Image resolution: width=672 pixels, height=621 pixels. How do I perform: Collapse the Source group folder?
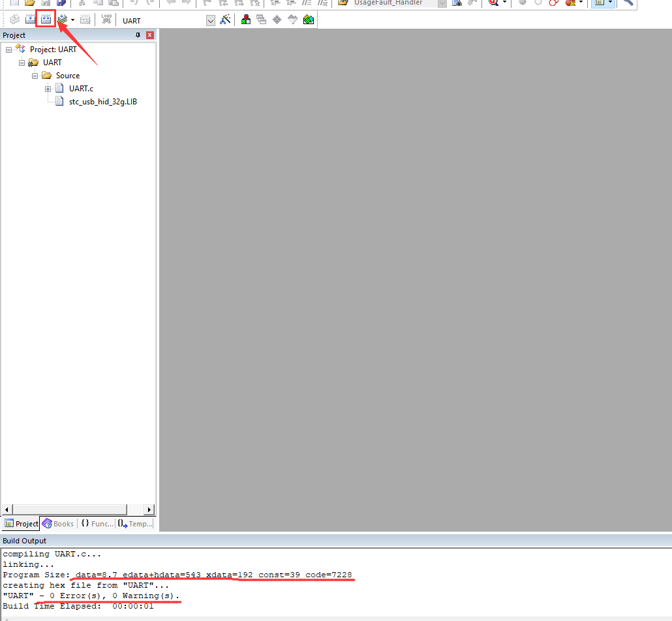35,76
